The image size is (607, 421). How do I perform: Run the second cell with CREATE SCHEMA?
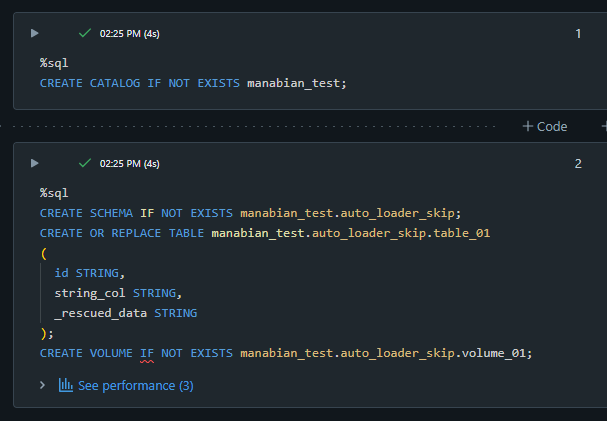35,163
